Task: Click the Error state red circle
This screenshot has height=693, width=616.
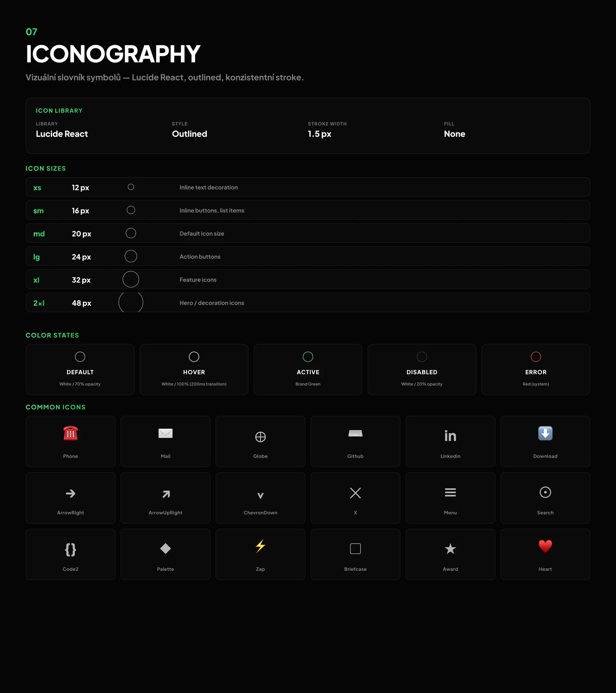Action: (536, 357)
